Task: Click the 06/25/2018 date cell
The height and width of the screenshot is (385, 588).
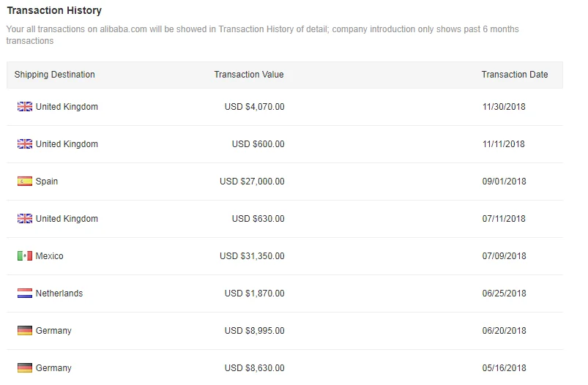Action: 504,294
